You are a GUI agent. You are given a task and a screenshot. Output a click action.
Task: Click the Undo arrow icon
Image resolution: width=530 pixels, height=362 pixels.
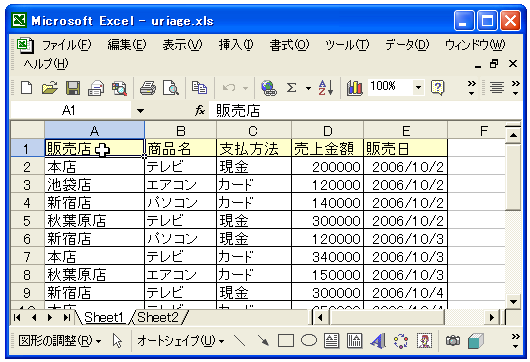coord(229,88)
